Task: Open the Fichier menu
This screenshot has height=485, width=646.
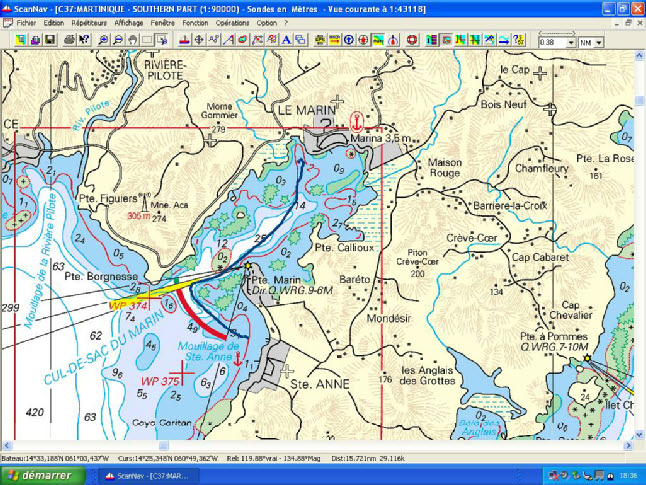Action: click(x=27, y=21)
